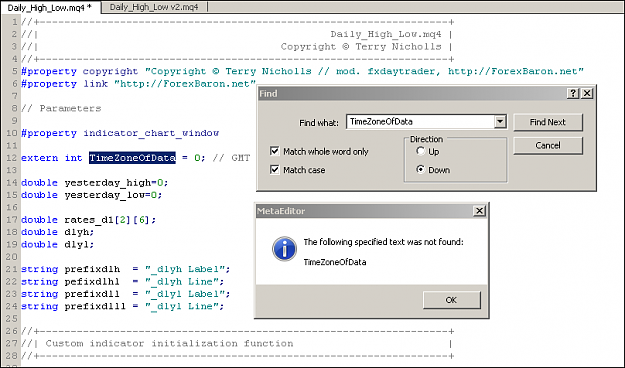The height and width of the screenshot is (368, 625).
Task: Click 'dlyl;' on line 19
Action: (79, 244)
